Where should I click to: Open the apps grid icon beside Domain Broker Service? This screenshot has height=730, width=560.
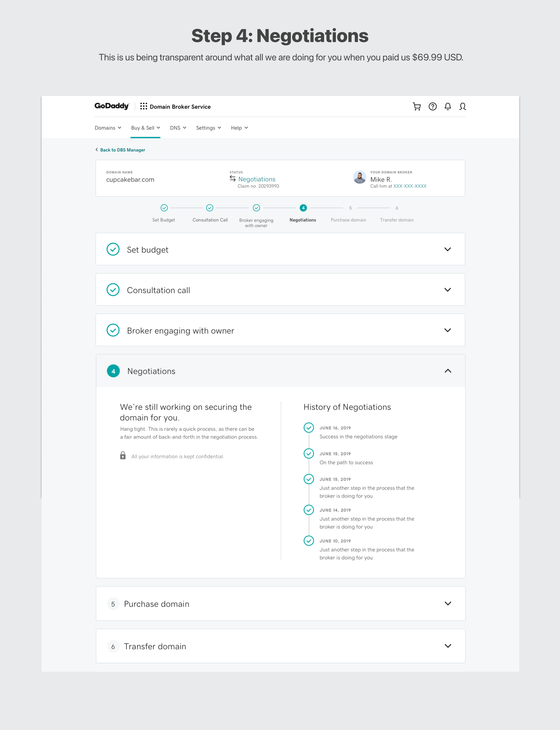tap(143, 106)
